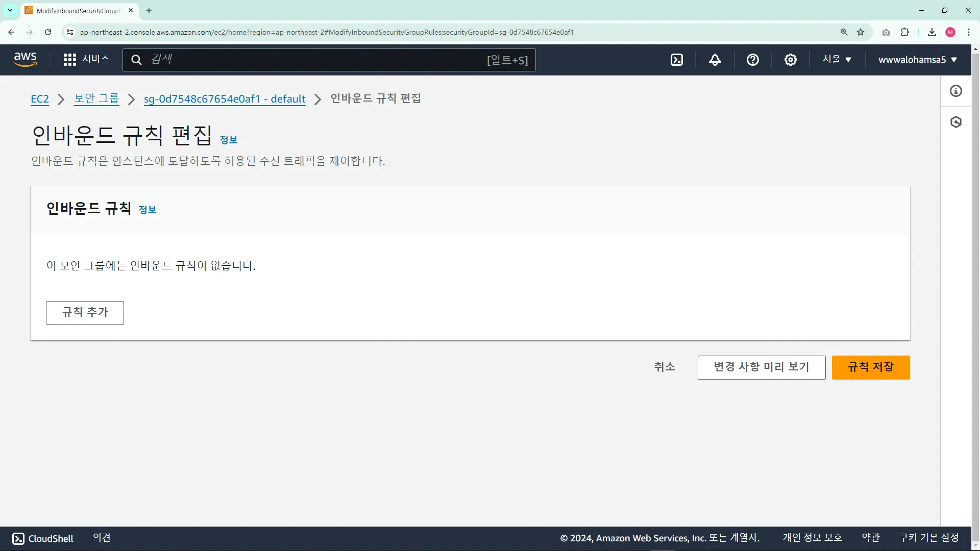Open the help question mark icon
The height and width of the screenshot is (551, 980).
pyautogui.click(x=752, y=60)
